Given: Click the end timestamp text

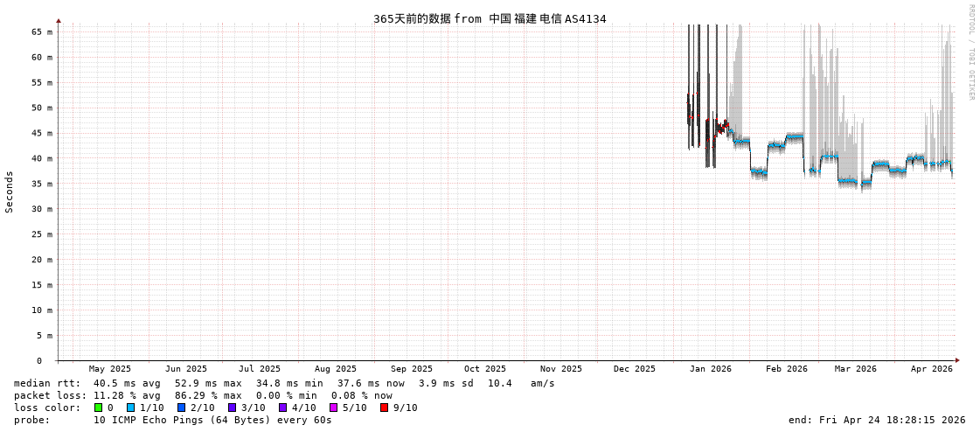Looking at the screenshot, I should click(877, 420).
